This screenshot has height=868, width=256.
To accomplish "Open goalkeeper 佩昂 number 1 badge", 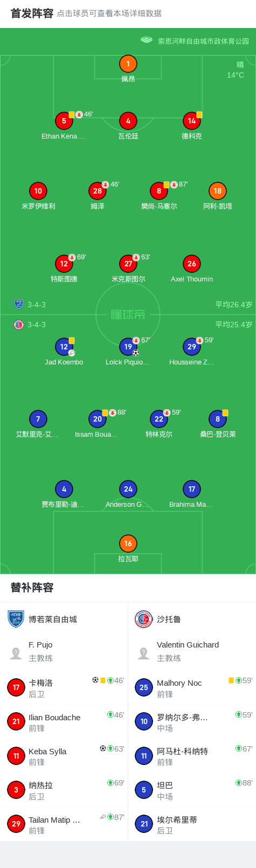I will coord(128,64).
